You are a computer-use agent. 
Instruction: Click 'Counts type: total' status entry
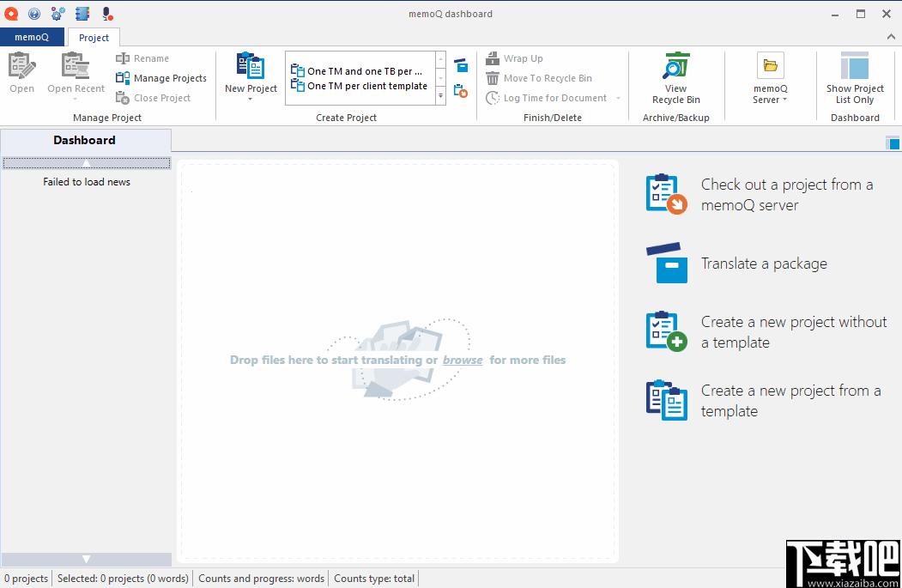(x=374, y=579)
